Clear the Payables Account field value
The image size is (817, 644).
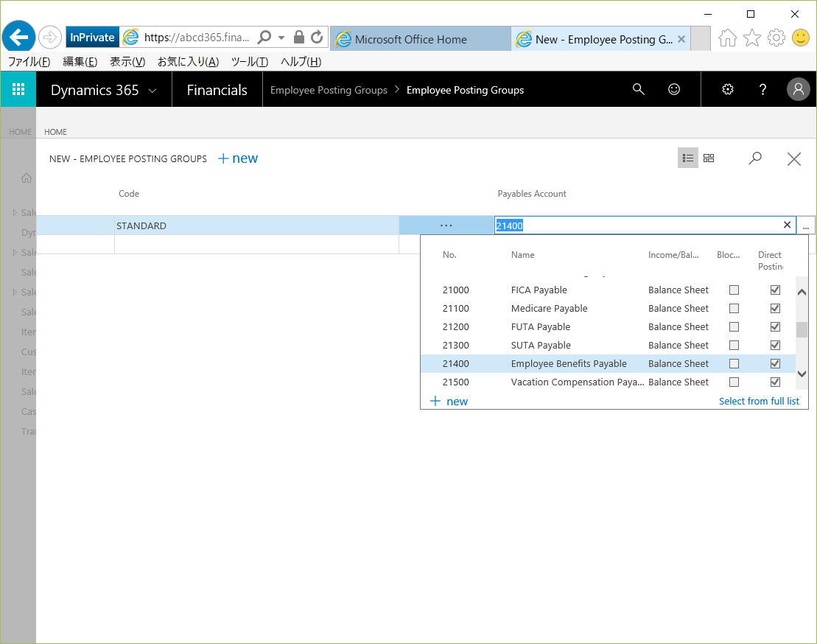(x=787, y=225)
